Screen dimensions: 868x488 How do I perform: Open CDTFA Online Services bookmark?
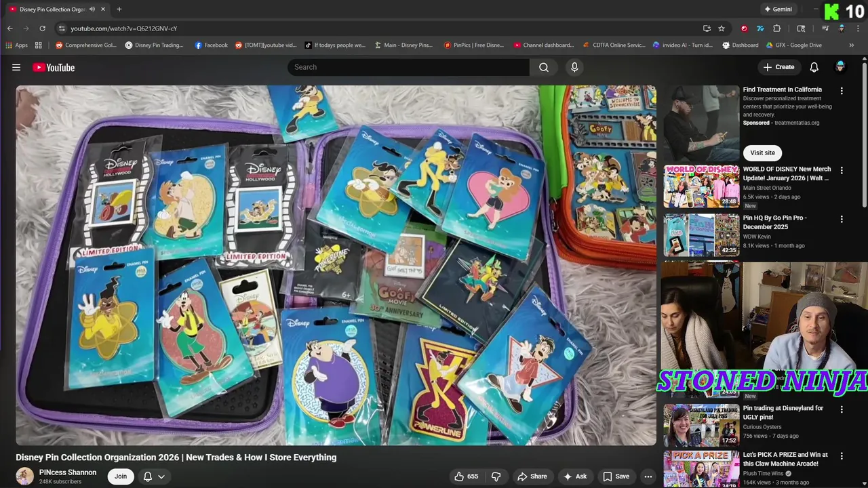tap(614, 45)
